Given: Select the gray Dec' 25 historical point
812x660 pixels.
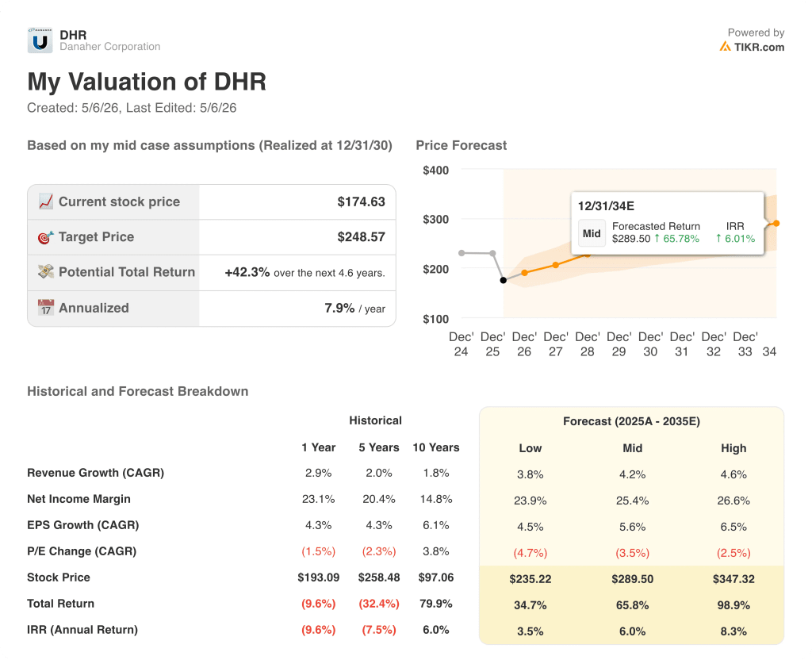Looking at the screenshot, I should pos(493,253).
